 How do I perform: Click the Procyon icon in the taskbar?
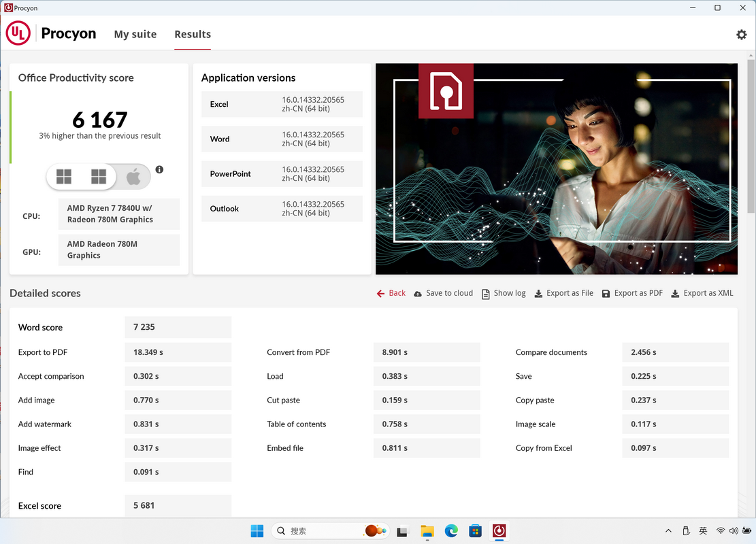499,531
